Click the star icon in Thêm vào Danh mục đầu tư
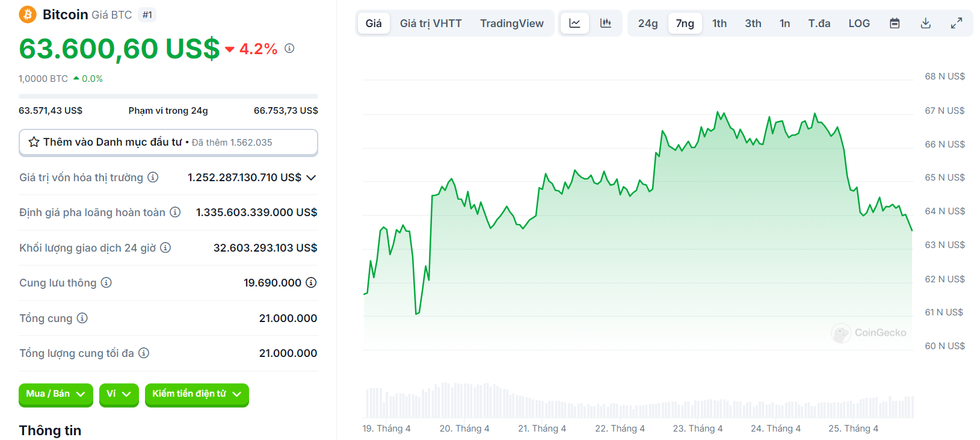This screenshot has height=440, width=980. point(34,142)
